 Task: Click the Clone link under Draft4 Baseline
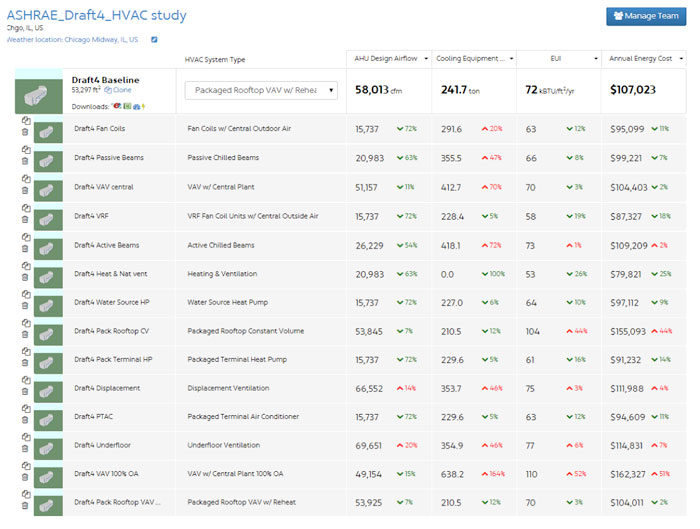click(120, 90)
